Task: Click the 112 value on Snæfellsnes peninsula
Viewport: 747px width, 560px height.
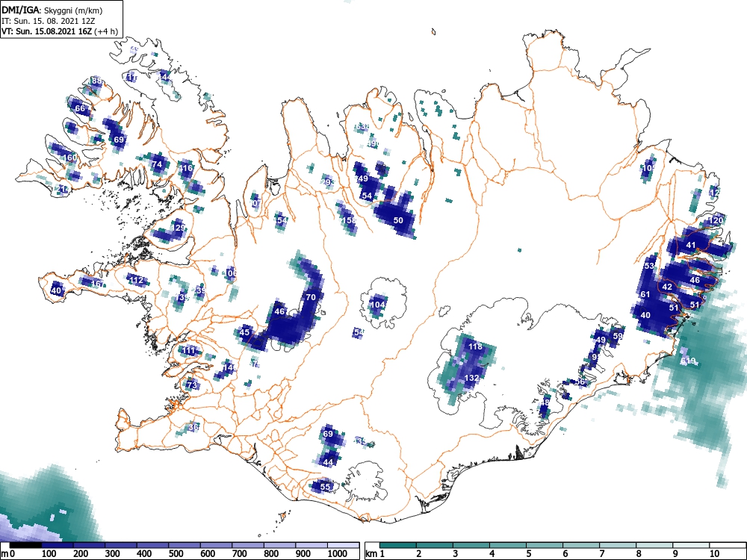Action: point(136,280)
